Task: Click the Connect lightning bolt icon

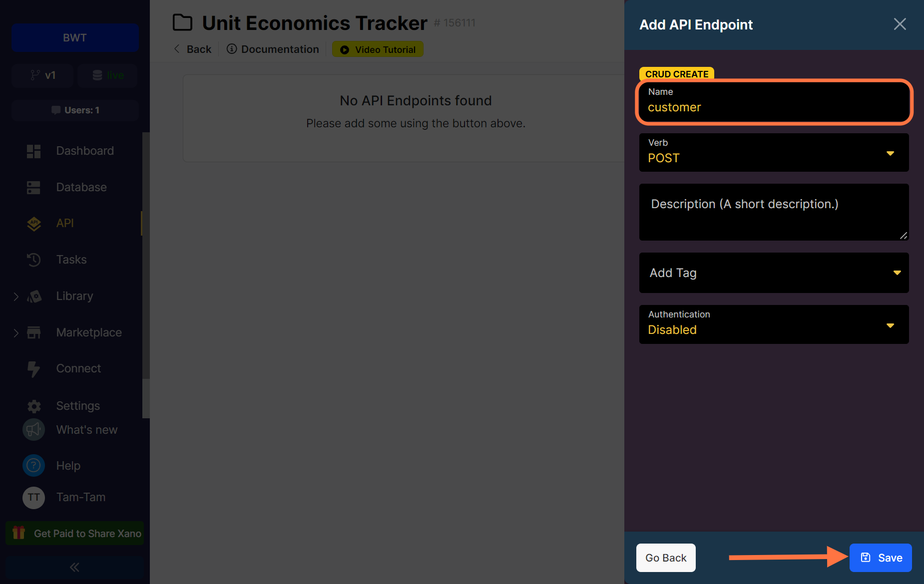Action: 33,369
